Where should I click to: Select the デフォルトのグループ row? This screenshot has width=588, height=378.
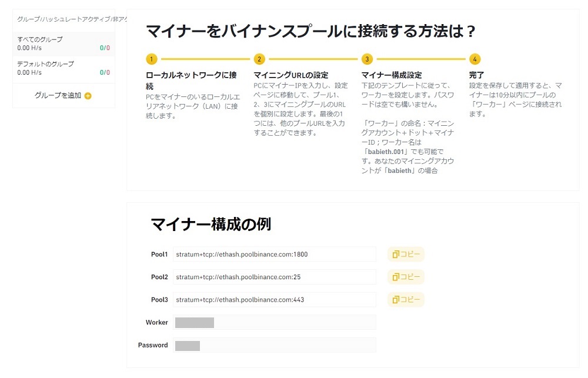pyautogui.click(x=64, y=69)
